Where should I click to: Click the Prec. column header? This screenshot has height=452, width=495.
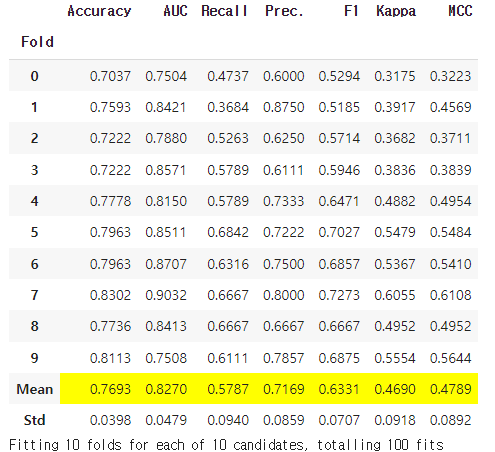[284, 11]
